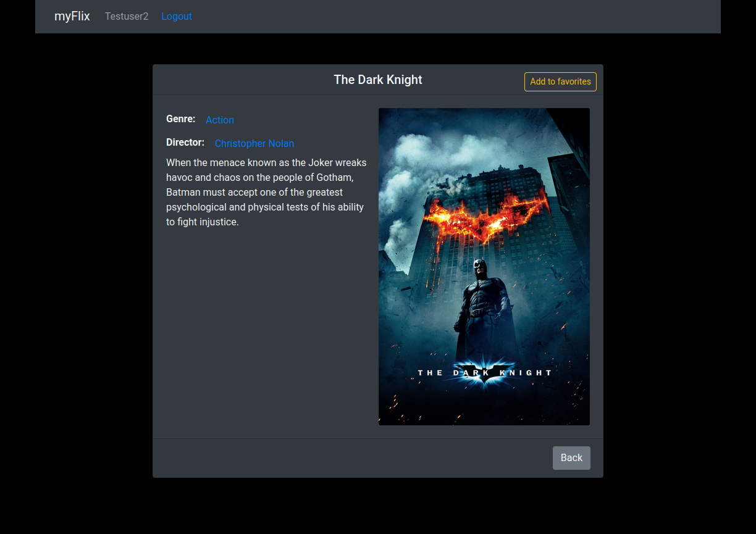Click the 'Genre:' label
Screen dimensions: 756x534
click(180, 119)
